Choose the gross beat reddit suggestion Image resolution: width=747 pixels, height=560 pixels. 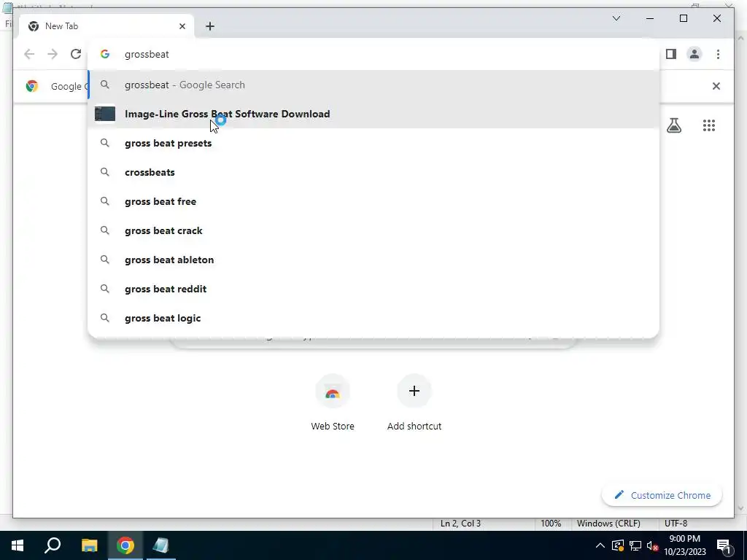point(374,289)
